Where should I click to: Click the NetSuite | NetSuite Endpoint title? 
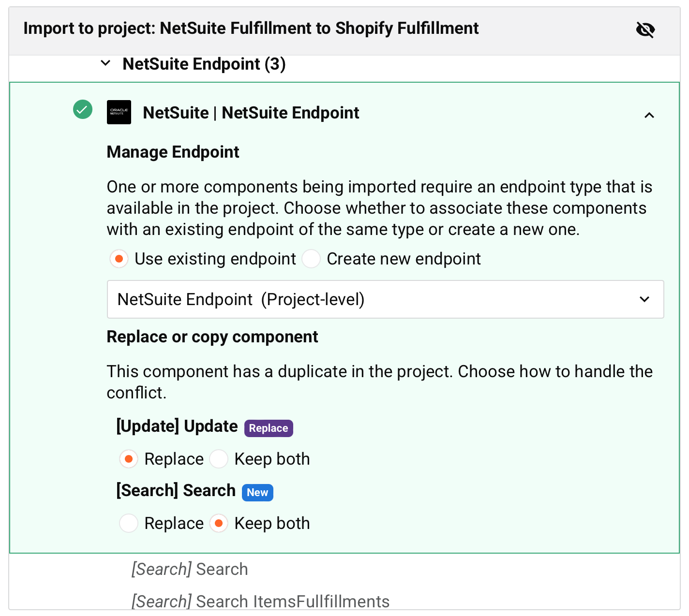251,113
